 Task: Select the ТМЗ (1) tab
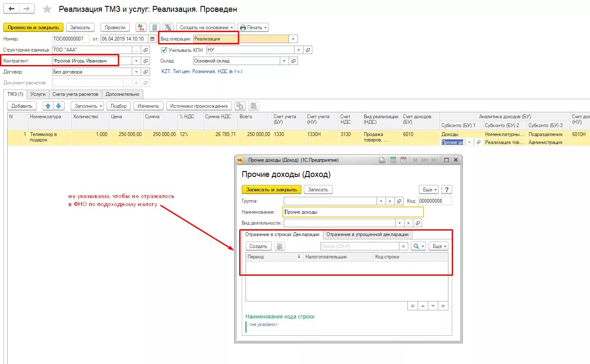pyautogui.click(x=15, y=94)
